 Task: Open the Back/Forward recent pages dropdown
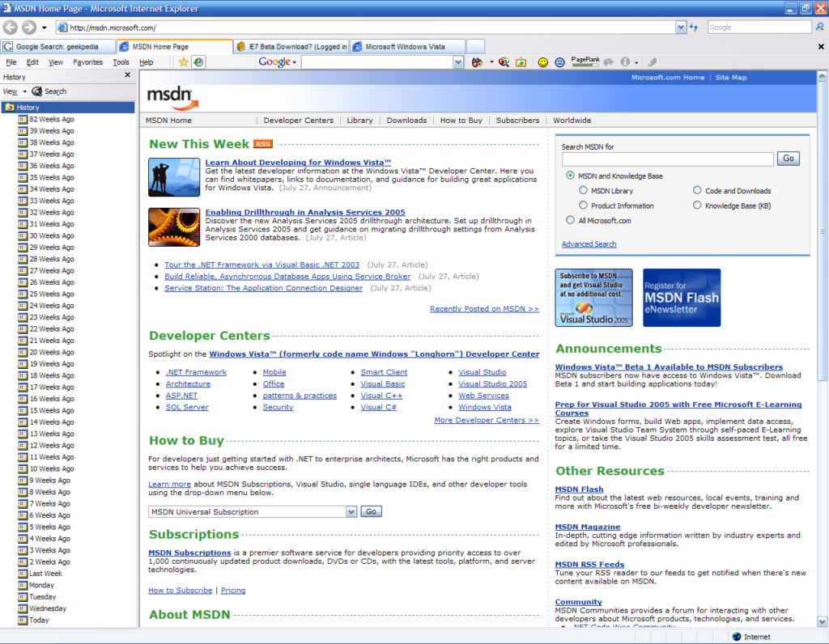[44, 28]
